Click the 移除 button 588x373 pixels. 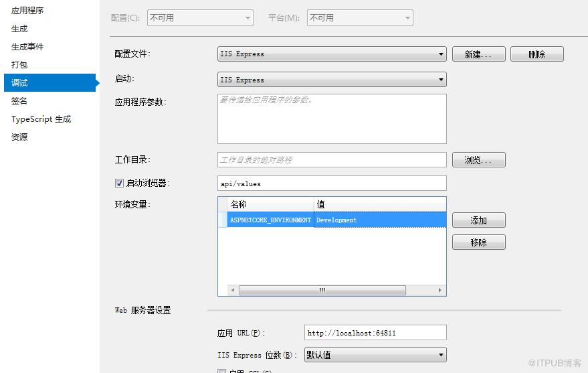[x=479, y=242]
